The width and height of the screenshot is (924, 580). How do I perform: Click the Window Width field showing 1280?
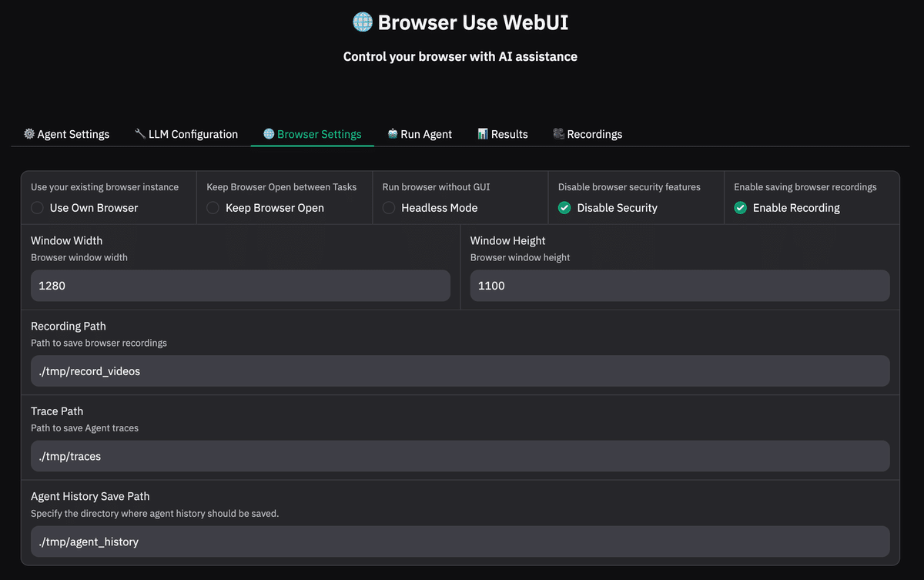pos(240,286)
